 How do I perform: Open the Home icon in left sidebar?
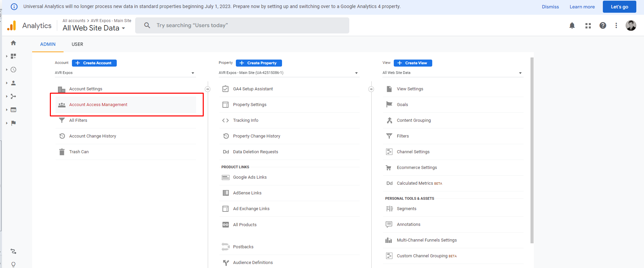point(13,43)
